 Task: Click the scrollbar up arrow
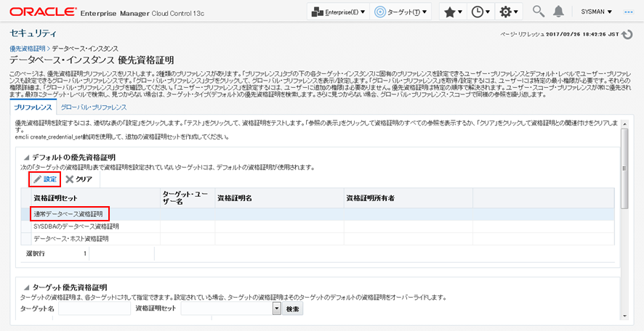624,124
